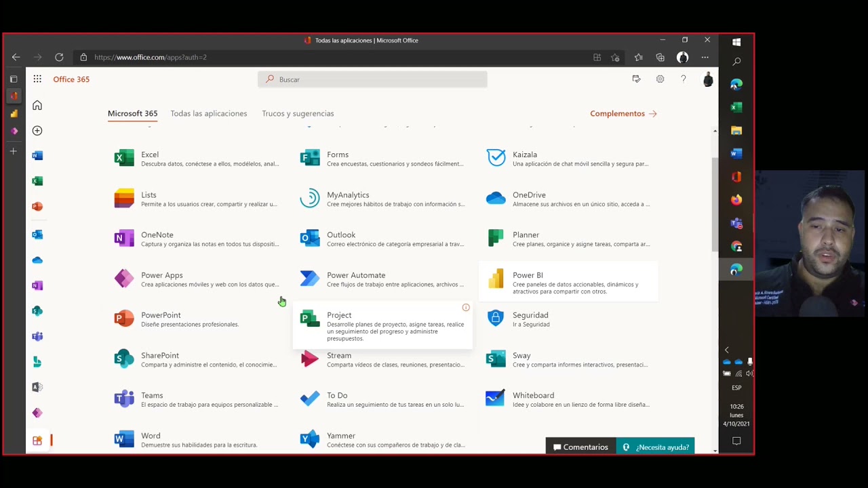Open Excel from the Windows taskbar
Viewport: 868px width, 488px height.
(736, 107)
